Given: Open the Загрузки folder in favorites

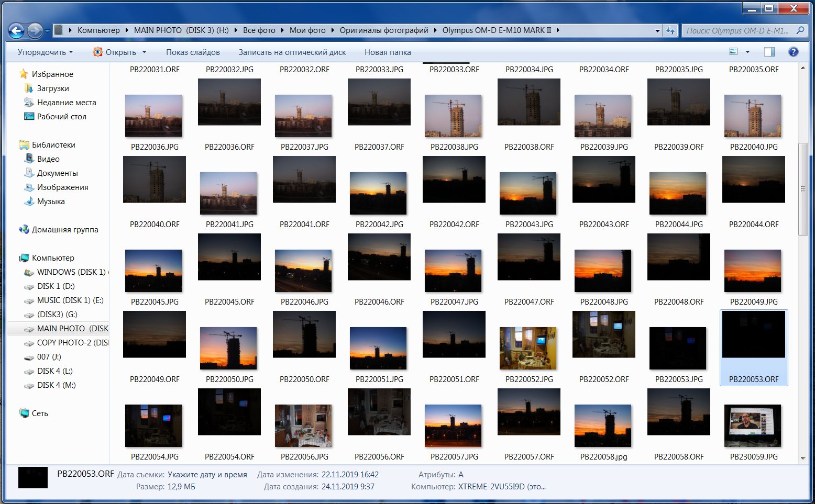Looking at the screenshot, I should point(52,88).
